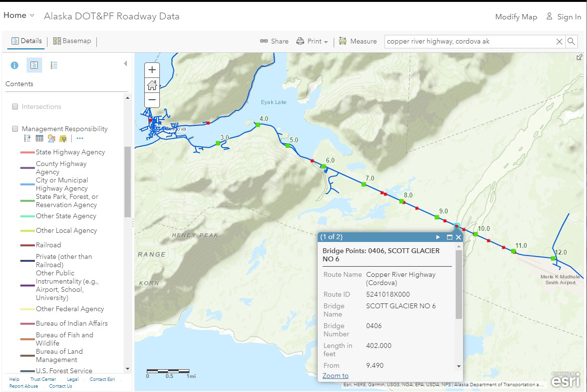587x392 pixels.
Task: Show the map Legend view
Action: click(54, 65)
